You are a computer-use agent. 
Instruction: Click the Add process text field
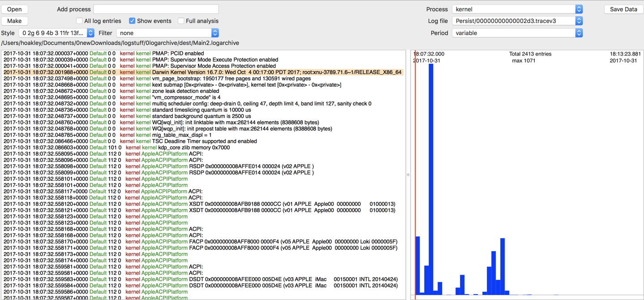(156, 9)
